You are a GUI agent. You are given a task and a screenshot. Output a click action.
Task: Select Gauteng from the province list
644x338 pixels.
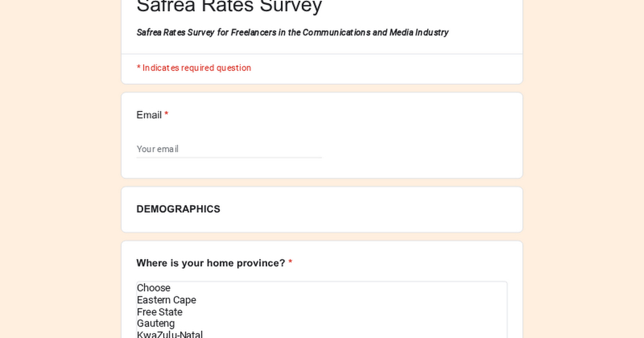(156, 324)
